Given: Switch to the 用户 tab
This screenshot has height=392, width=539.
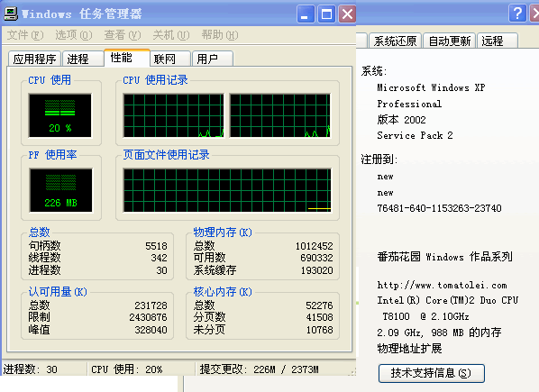Looking at the screenshot, I should tap(213, 59).
